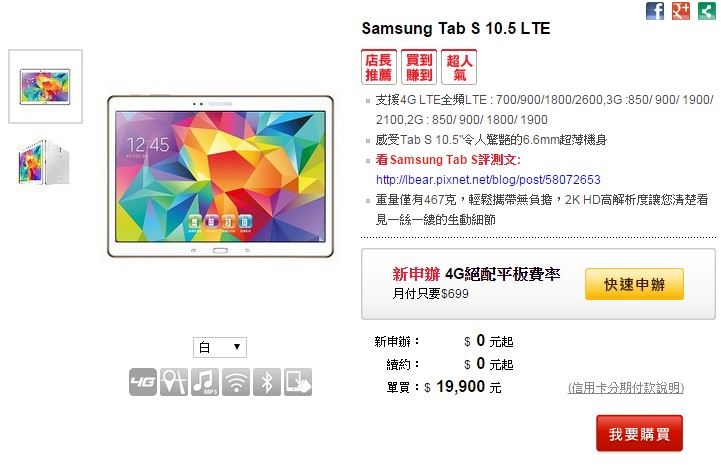Share via the Google Plus icon
This screenshot has height=469, width=721.
pyautogui.click(x=681, y=11)
